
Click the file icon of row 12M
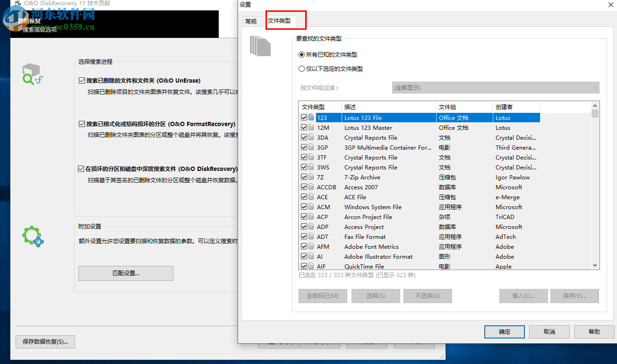pos(311,127)
